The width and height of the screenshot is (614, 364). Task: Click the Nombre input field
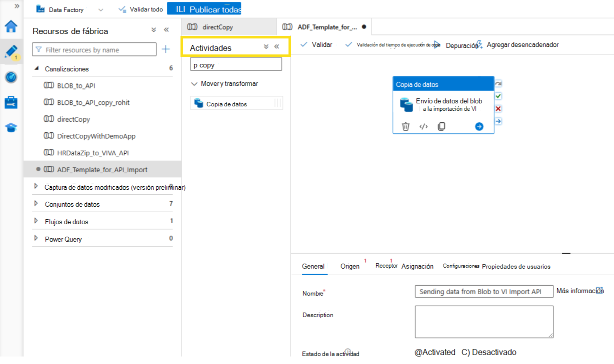pyautogui.click(x=484, y=292)
